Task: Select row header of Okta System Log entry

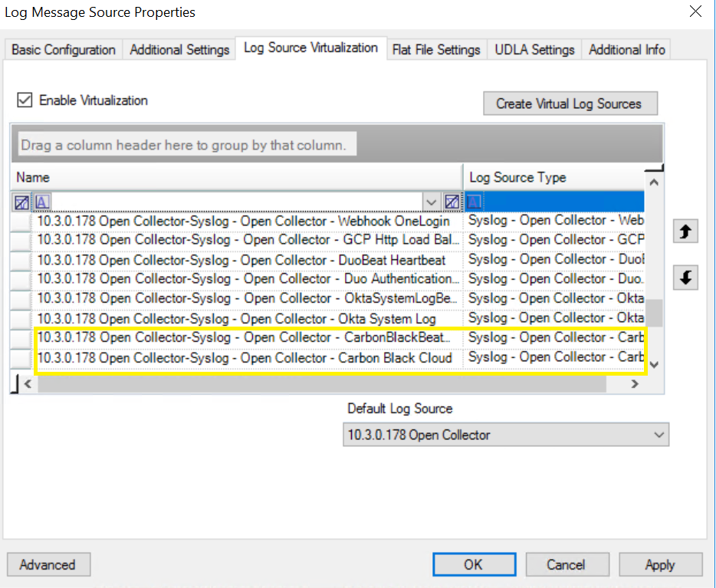Action: point(23,318)
